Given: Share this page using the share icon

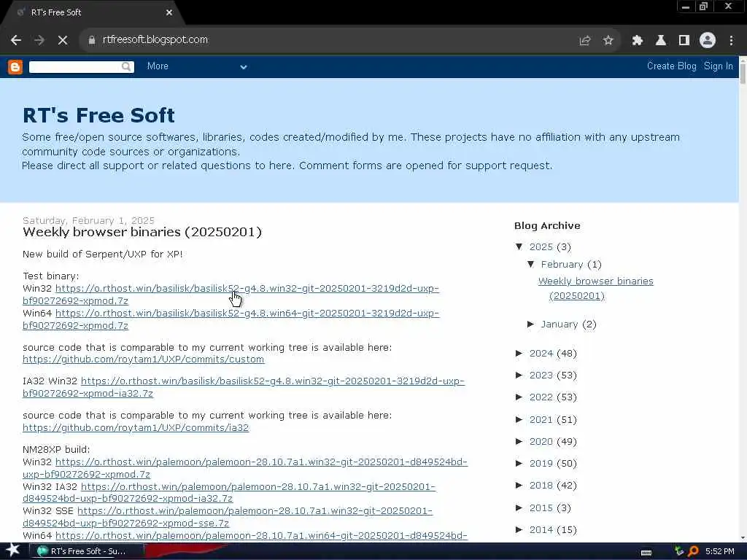Looking at the screenshot, I should coord(585,41).
